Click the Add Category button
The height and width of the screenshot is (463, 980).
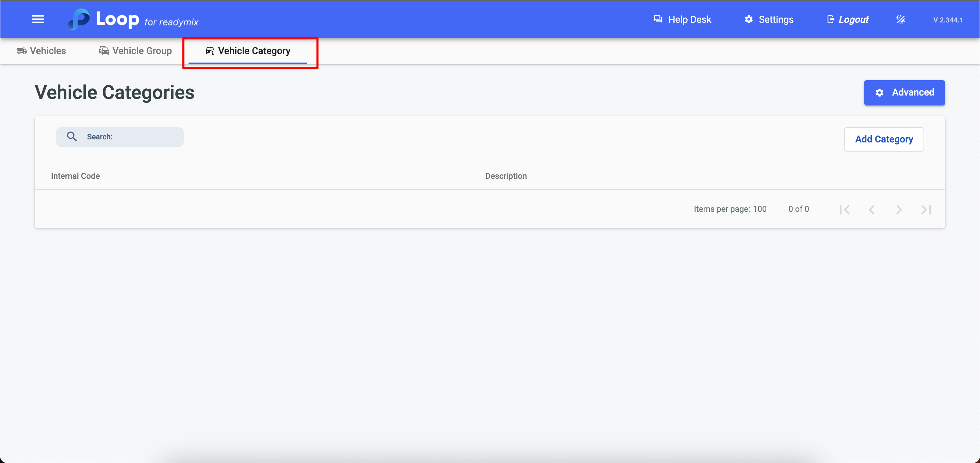click(x=884, y=139)
